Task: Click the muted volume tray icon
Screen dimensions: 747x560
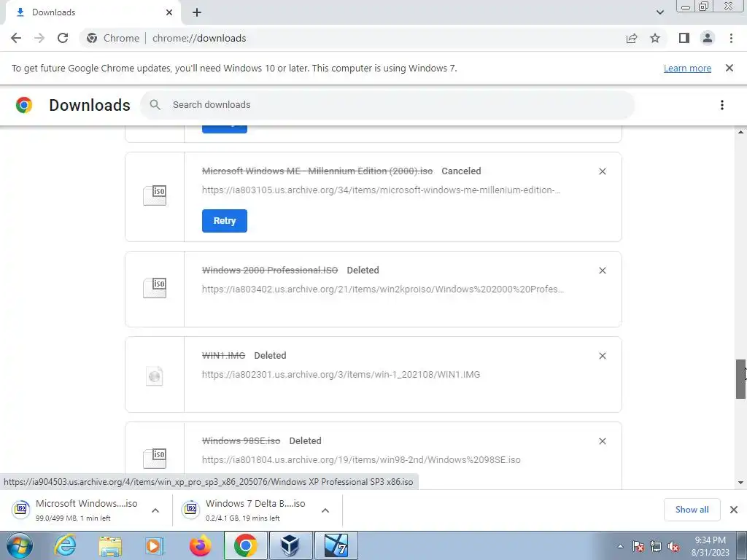Action: point(673,546)
